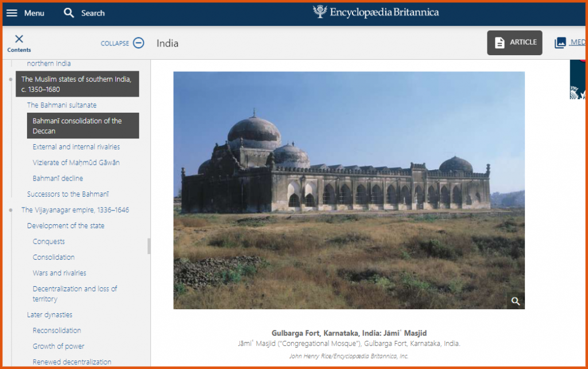Switch to the Media tab
This screenshot has height=369, width=588.
coord(570,43)
